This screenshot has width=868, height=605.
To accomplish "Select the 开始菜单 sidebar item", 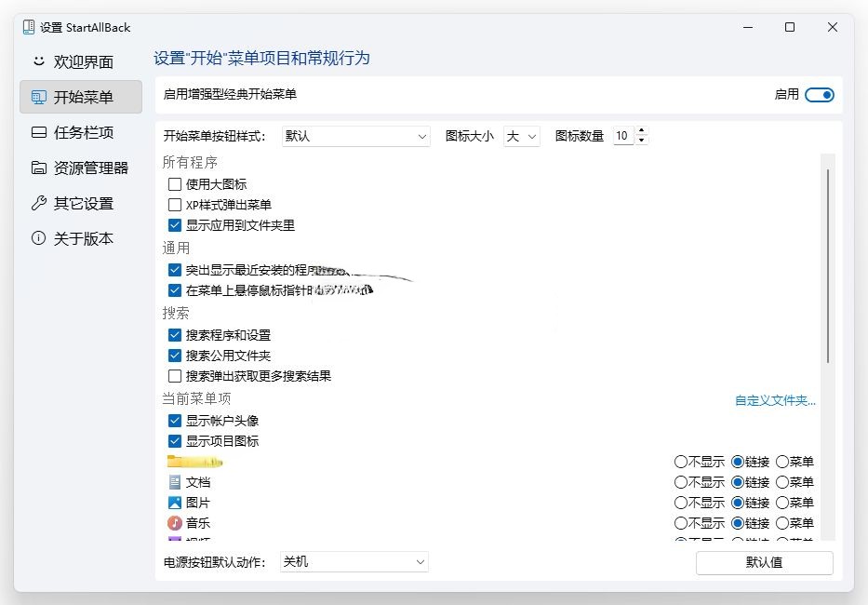I will click(x=81, y=97).
